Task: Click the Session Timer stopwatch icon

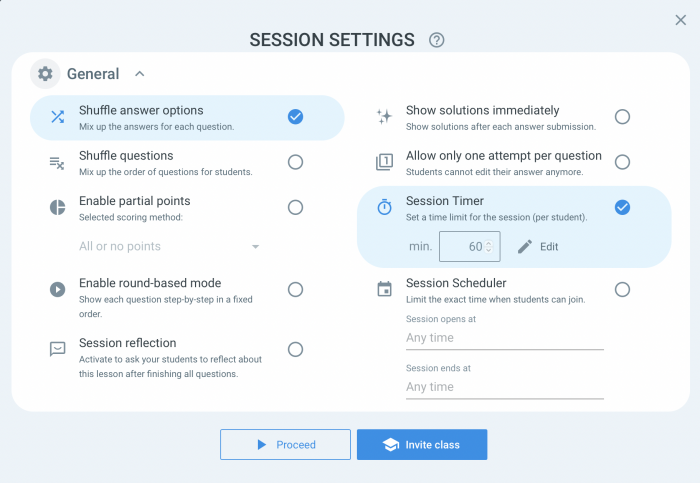Action: pyautogui.click(x=384, y=207)
